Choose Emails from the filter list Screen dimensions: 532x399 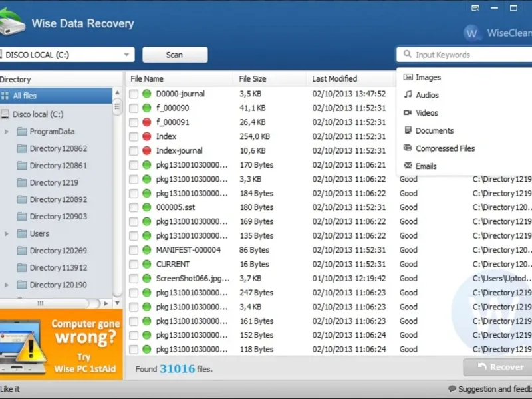426,166
